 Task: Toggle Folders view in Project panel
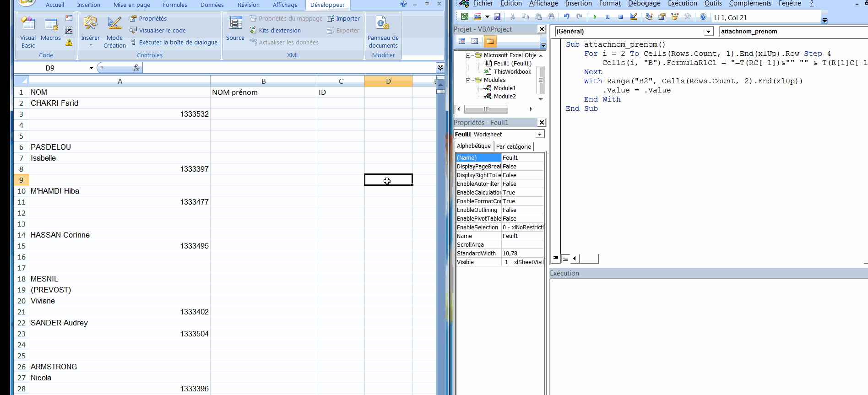[x=490, y=41]
